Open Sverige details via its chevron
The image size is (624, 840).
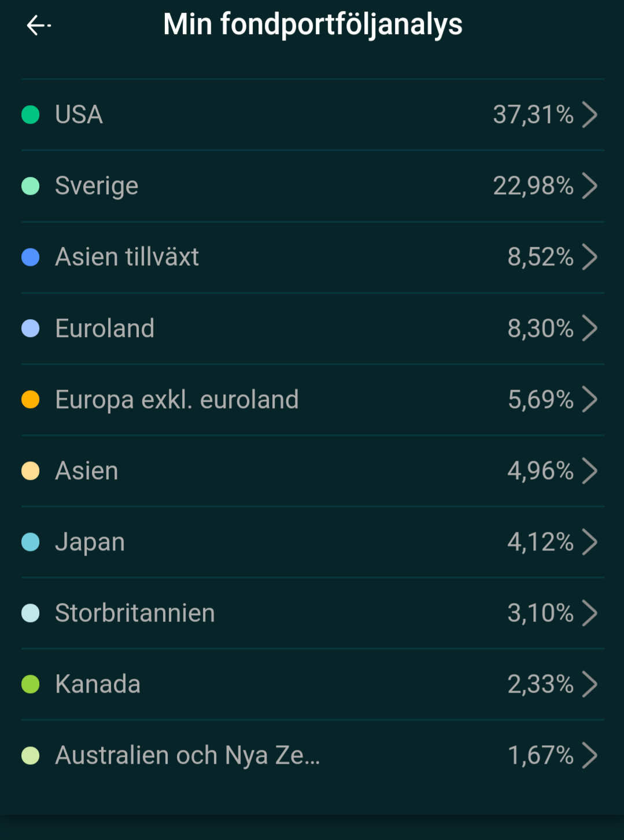[589, 186]
